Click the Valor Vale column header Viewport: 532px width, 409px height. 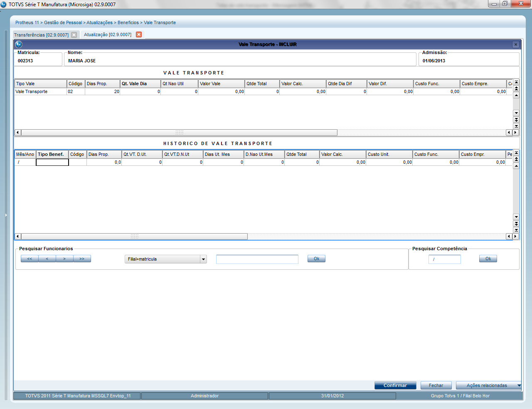[x=221, y=84]
